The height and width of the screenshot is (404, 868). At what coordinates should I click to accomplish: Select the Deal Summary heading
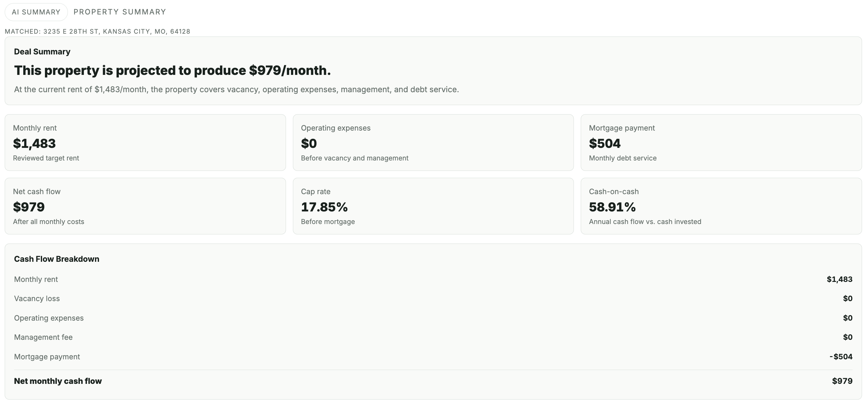tap(42, 52)
